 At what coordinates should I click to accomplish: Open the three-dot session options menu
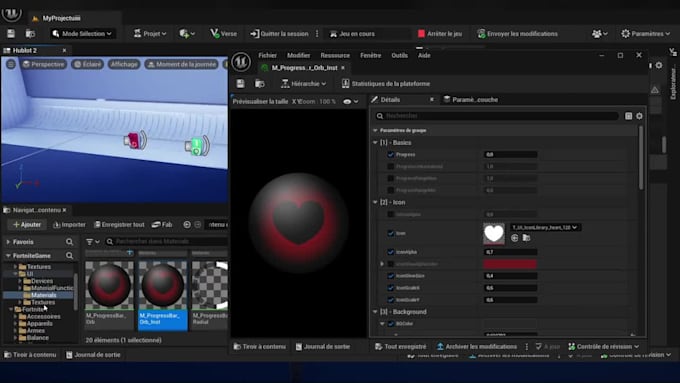pos(317,33)
